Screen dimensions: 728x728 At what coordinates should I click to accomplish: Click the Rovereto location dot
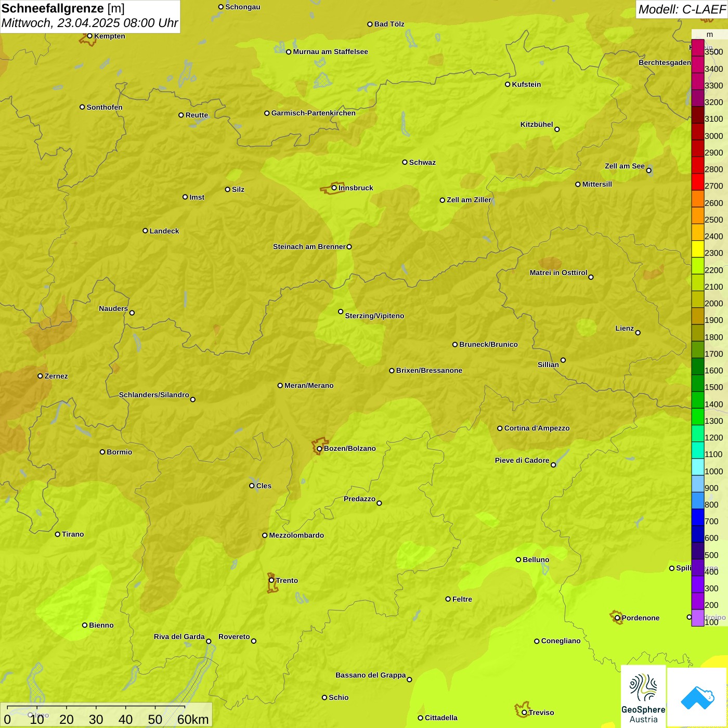(x=254, y=641)
